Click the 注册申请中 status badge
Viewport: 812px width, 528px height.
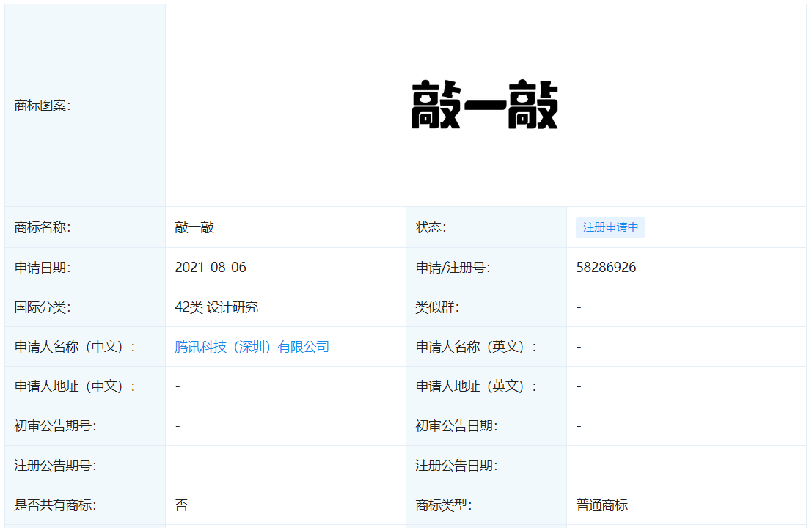(x=610, y=227)
